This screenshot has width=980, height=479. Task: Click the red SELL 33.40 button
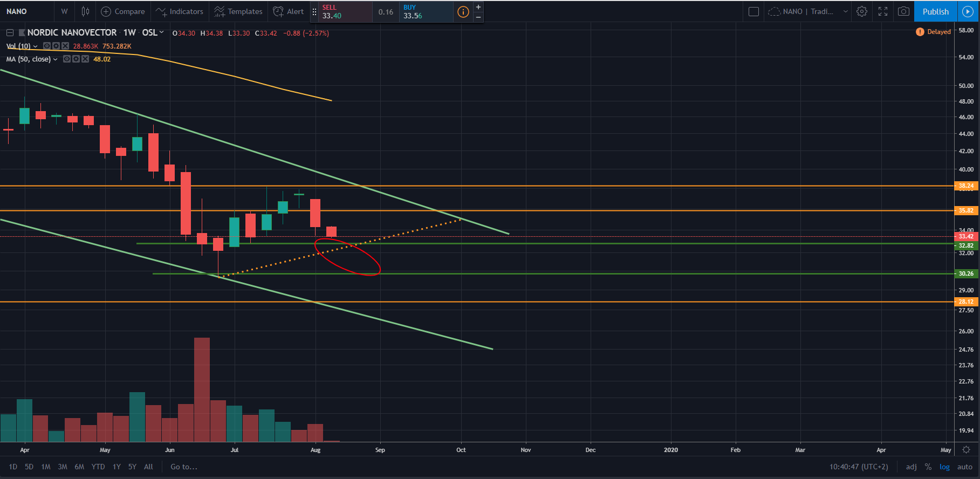[345, 11]
